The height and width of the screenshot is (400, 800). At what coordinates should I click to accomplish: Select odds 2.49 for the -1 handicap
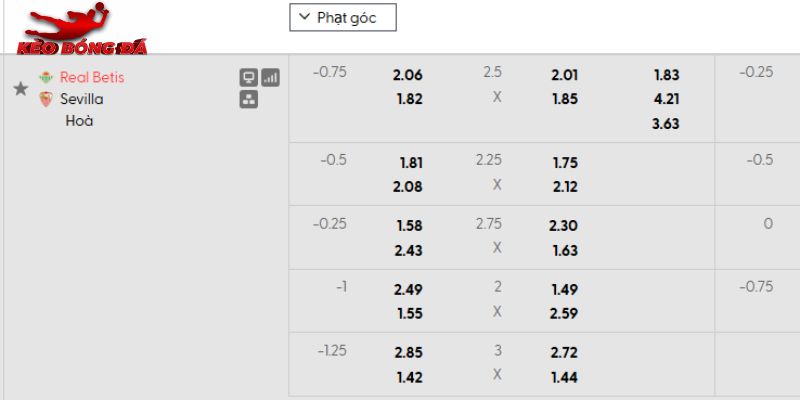(x=408, y=288)
